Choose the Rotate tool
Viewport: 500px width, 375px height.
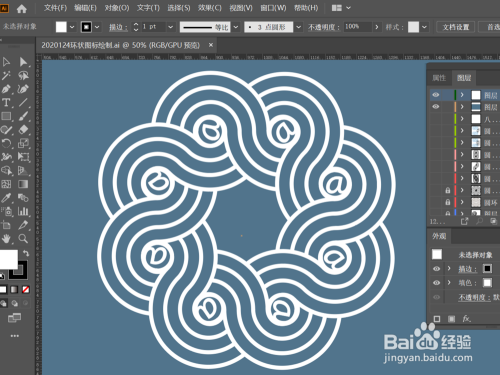click(x=6, y=143)
